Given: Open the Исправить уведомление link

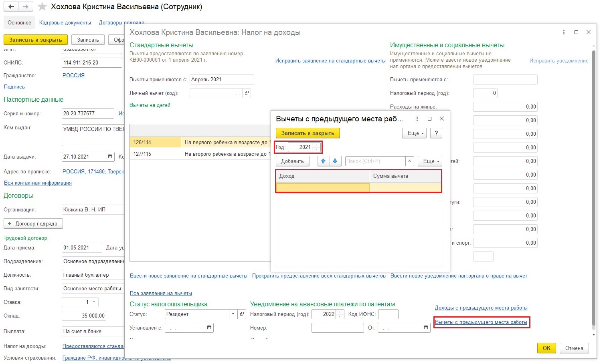Looking at the screenshot, I should pyautogui.click(x=559, y=61).
